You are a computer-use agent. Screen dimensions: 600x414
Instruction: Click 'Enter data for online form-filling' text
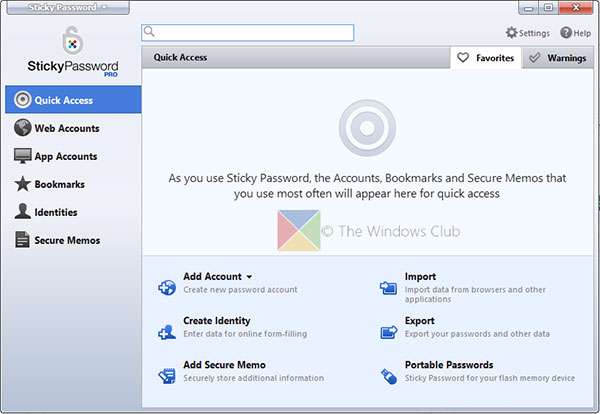coord(245,334)
